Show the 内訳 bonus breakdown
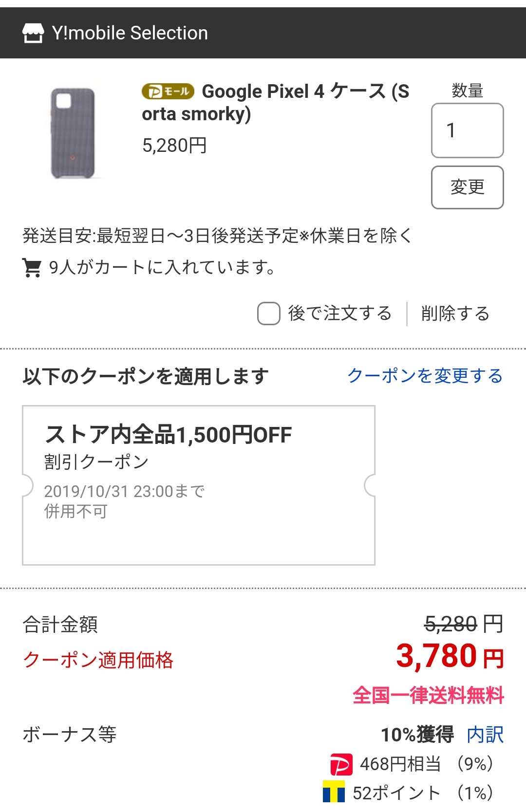The width and height of the screenshot is (526, 812). click(485, 735)
